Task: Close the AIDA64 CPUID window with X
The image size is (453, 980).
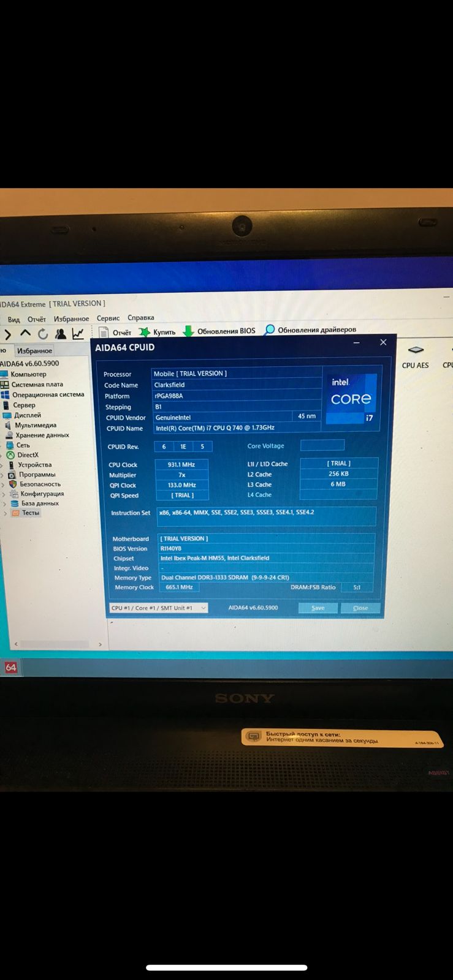Action: point(383,342)
